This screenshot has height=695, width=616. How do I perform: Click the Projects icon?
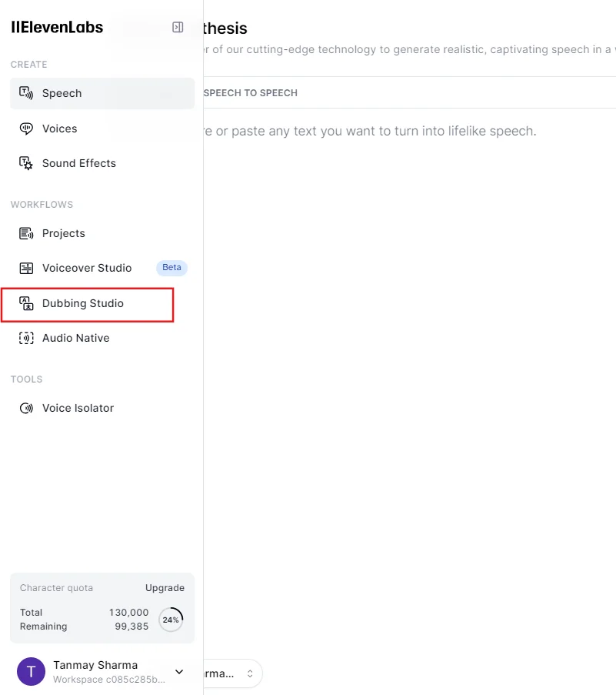25,233
